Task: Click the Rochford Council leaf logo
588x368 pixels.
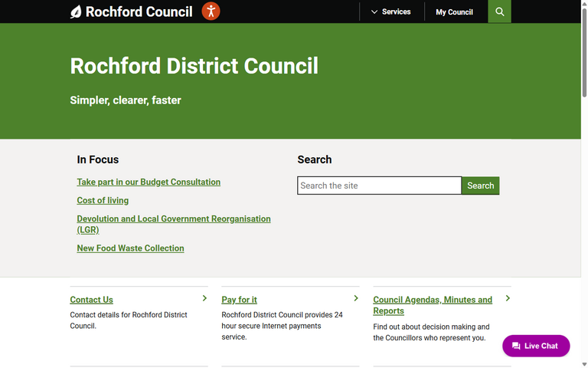Action: (76, 11)
